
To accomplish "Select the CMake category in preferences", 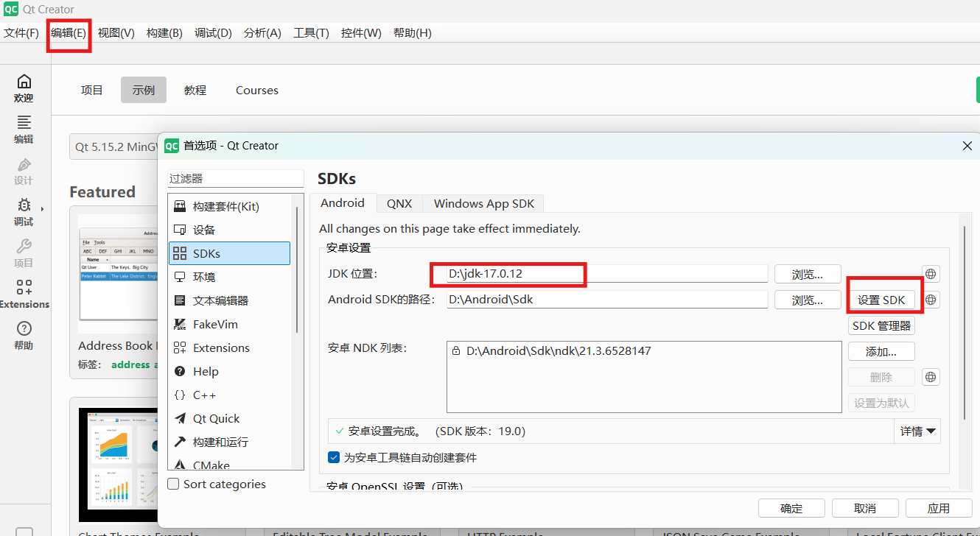I will pos(229,464).
